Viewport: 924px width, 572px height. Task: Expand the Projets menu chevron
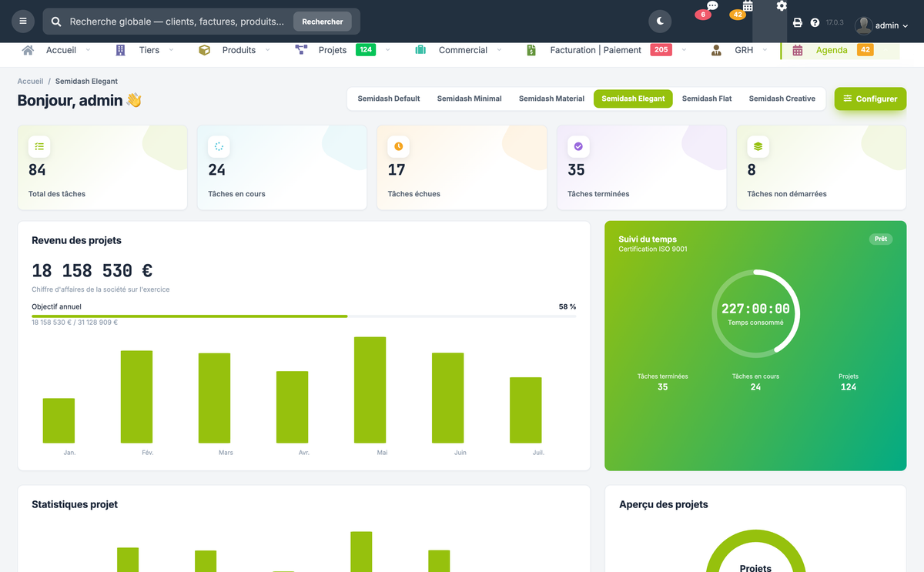click(x=387, y=50)
